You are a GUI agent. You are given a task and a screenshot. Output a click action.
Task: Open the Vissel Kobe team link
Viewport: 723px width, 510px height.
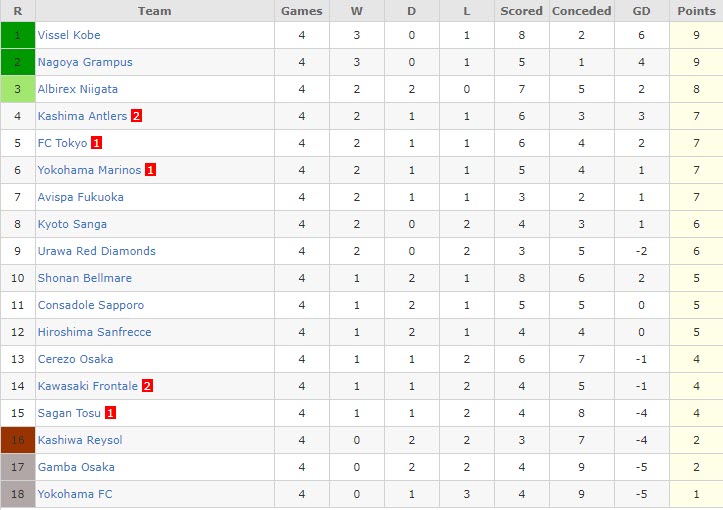coord(69,35)
